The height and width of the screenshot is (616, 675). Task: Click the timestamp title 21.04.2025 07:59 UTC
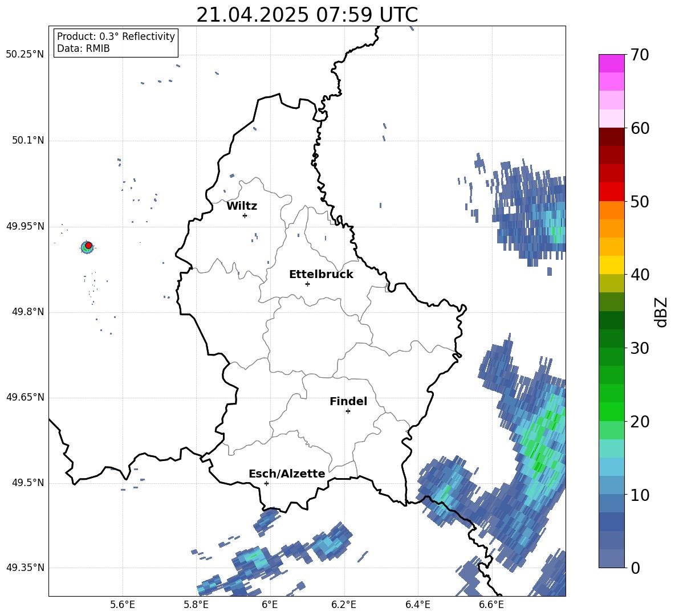pos(307,15)
